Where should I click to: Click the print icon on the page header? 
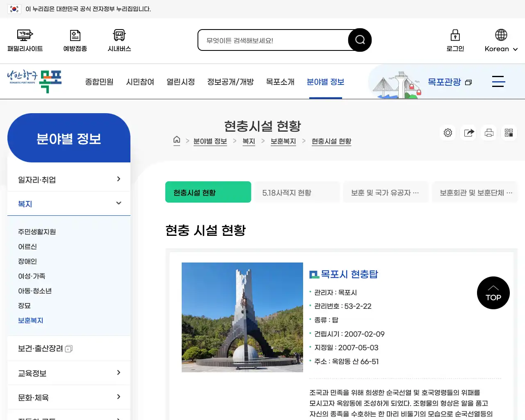click(488, 132)
